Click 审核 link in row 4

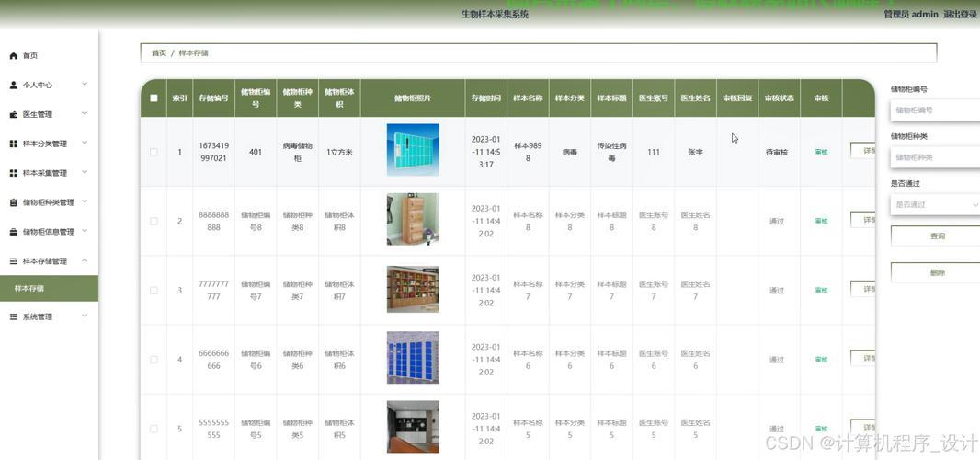821,360
